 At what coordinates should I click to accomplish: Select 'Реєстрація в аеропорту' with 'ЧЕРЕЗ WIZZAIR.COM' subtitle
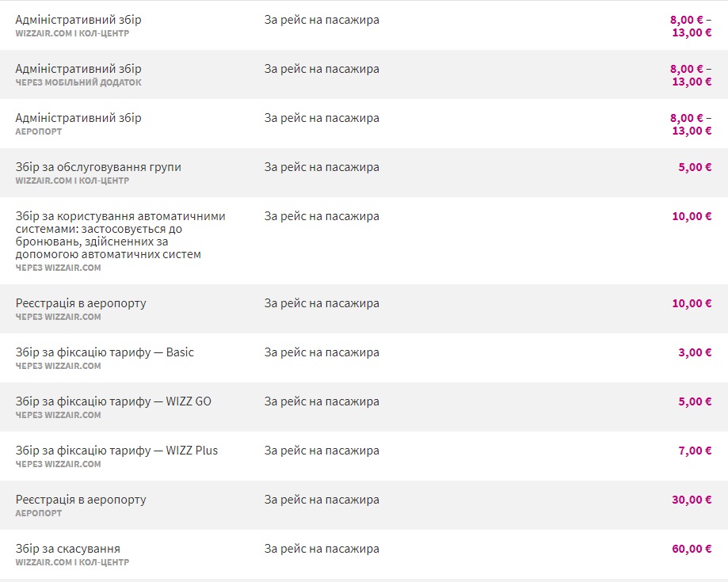[x=81, y=303]
